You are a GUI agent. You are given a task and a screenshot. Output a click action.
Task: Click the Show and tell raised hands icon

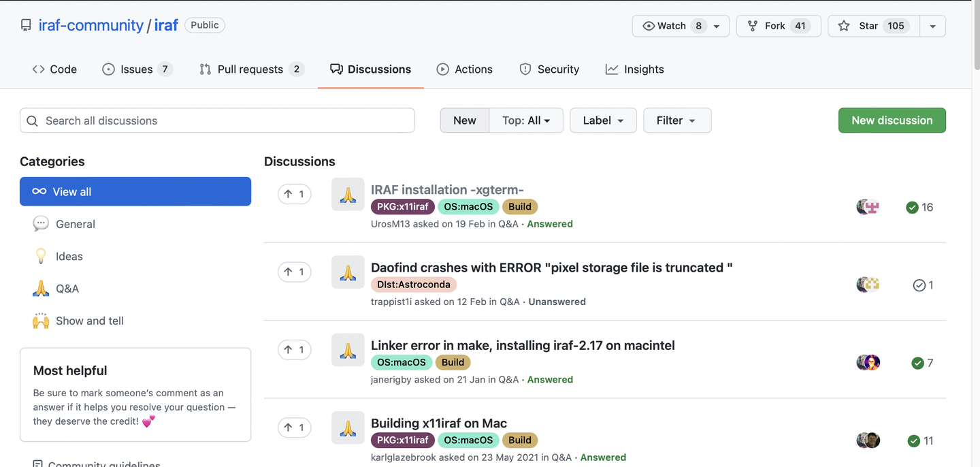pyautogui.click(x=41, y=321)
